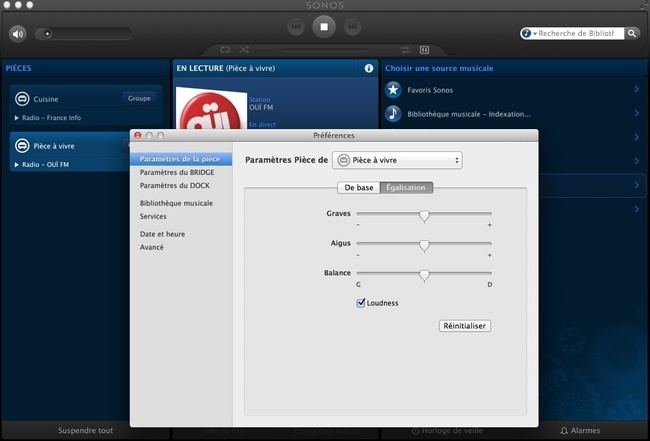Click the Pièce à vivre room icon
The image size is (650, 441).
pos(22,146)
